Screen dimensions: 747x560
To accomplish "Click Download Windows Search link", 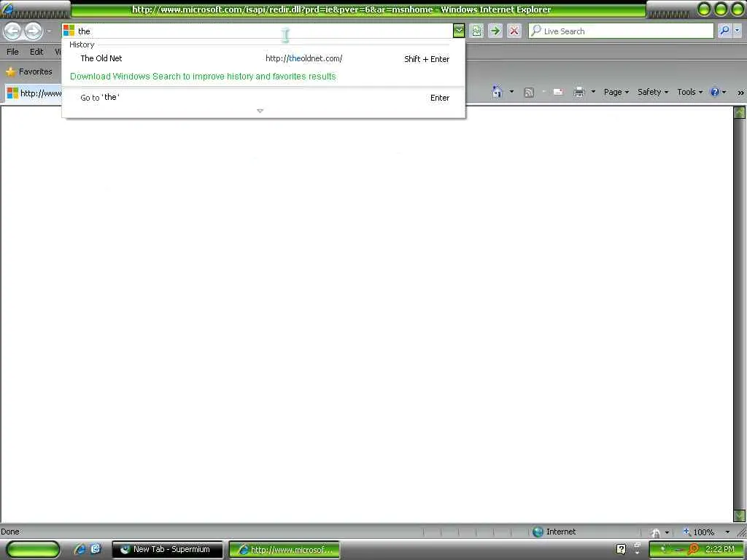I will click(203, 76).
